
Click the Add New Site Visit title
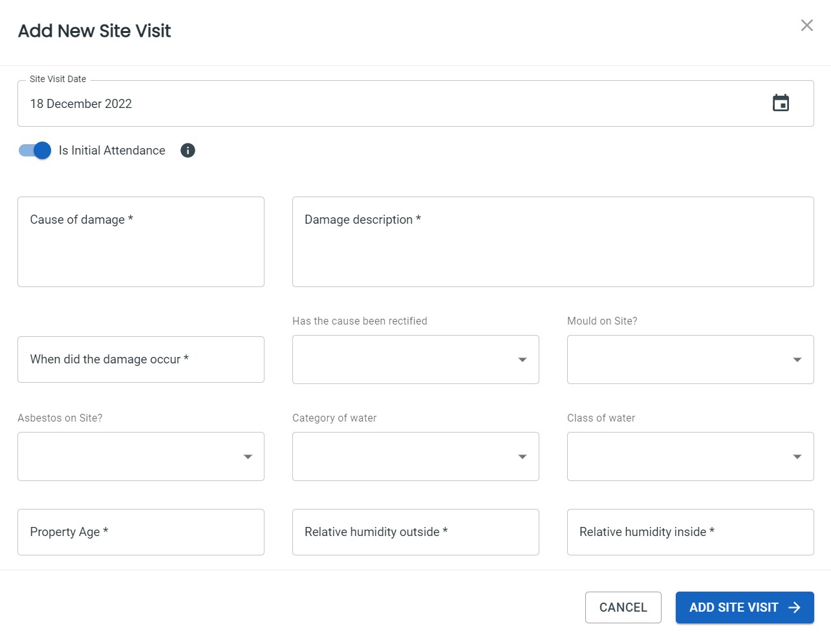click(x=94, y=31)
